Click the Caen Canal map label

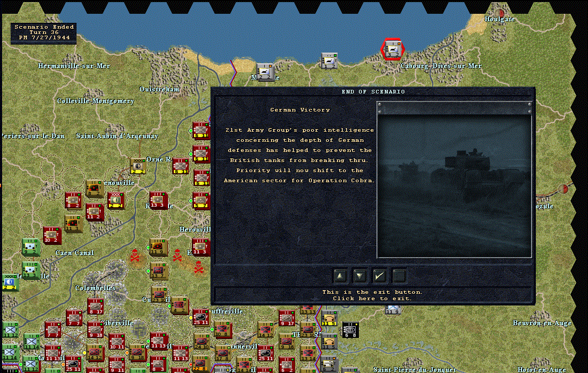[74, 253]
